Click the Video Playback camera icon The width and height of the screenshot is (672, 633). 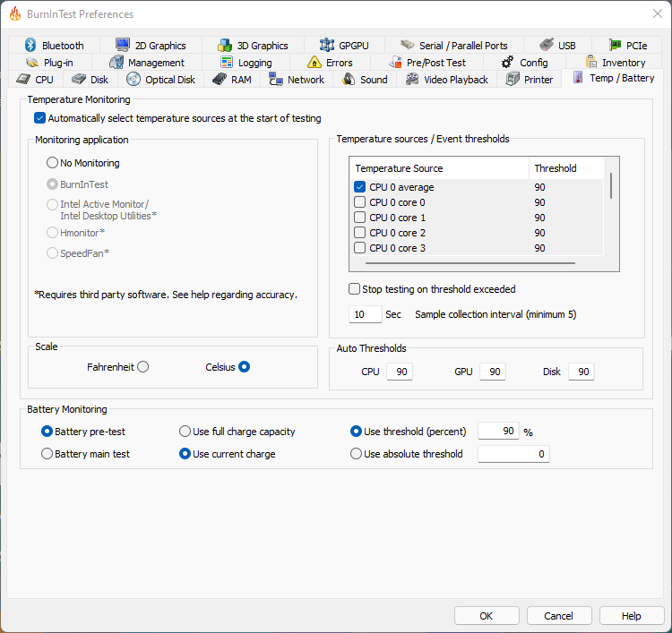(412, 79)
